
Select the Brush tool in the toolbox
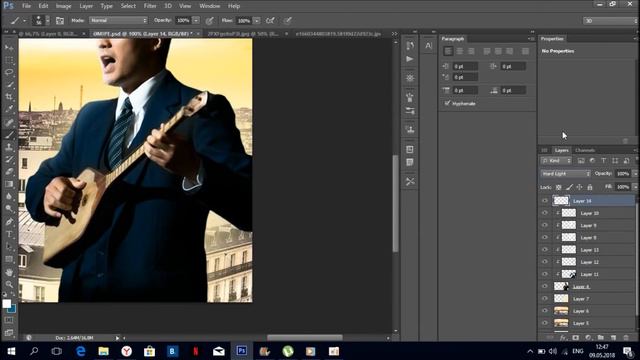9,135
